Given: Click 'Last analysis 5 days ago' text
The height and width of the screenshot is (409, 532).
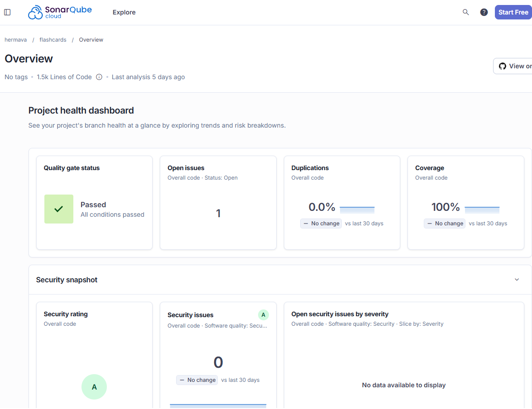Looking at the screenshot, I should click(148, 77).
